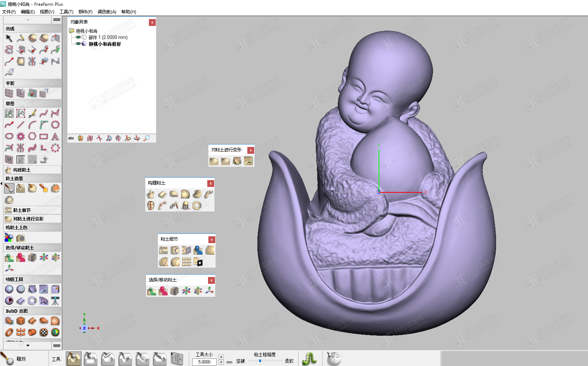The width and height of the screenshot is (588, 366).
Task: Select the tripod icon in 格栅工具
Action: [55, 301]
